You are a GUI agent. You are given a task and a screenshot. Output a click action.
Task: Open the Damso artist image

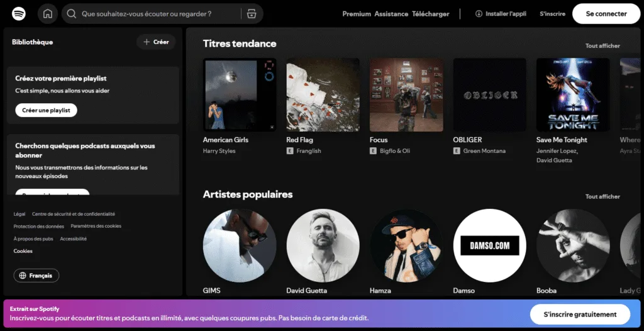(x=489, y=245)
